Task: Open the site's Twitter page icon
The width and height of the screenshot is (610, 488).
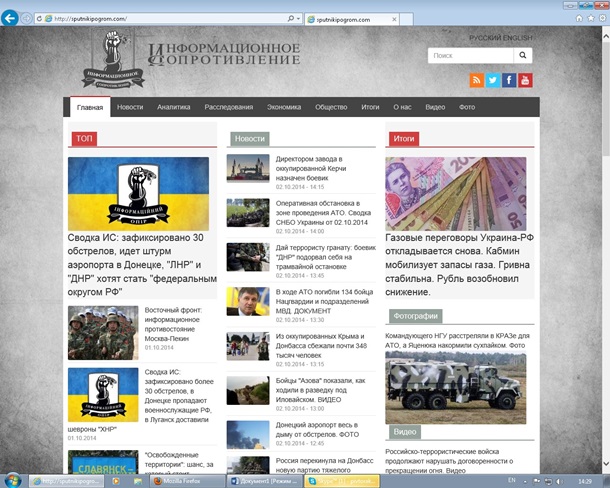Action: (493, 80)
